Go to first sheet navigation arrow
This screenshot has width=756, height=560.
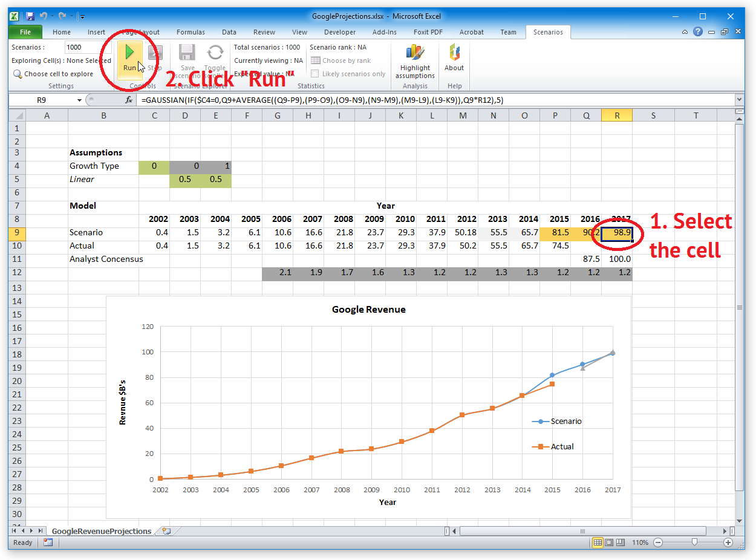(15, 530)
